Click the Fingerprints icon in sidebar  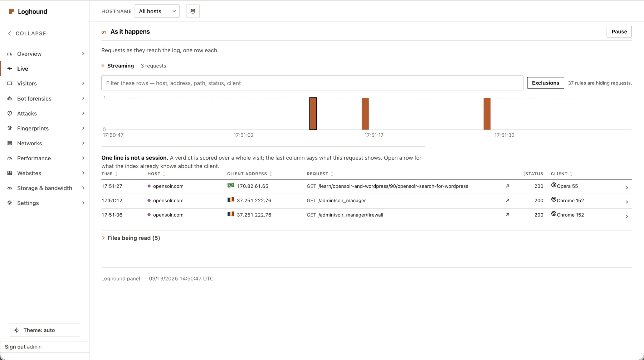point(10,128)
